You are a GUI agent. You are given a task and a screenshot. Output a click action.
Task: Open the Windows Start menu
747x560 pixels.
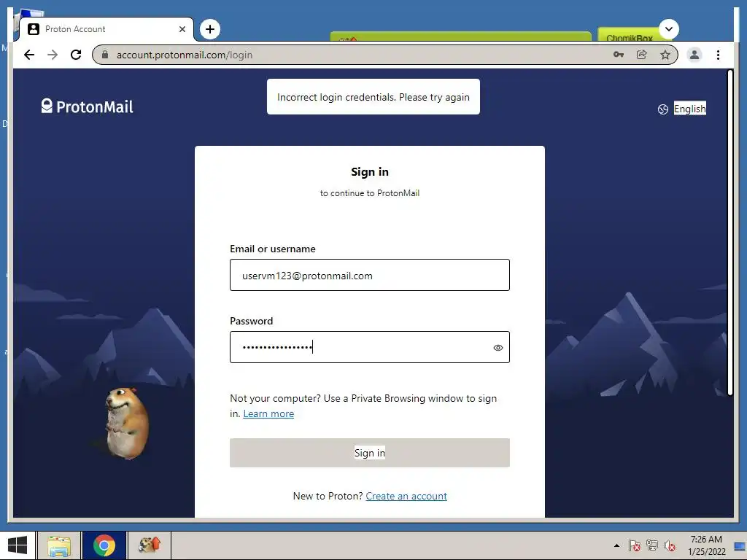[x=18, y=545]
